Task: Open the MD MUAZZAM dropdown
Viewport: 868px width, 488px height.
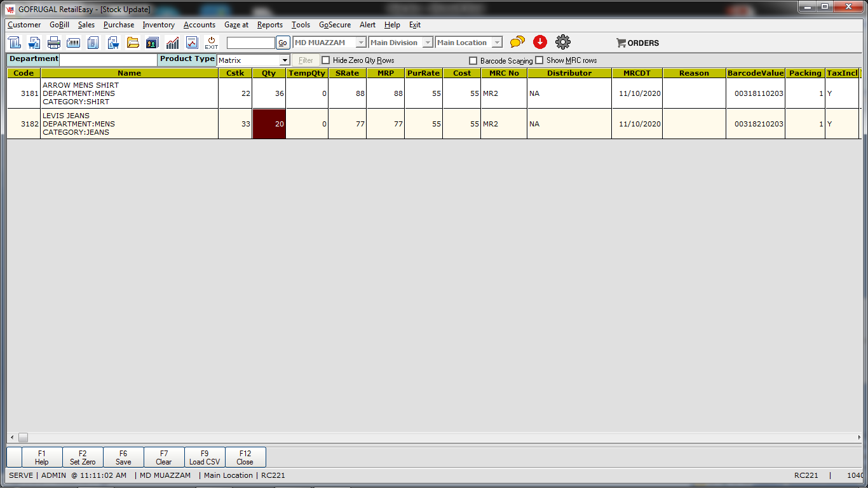Action: click(361, 43)
